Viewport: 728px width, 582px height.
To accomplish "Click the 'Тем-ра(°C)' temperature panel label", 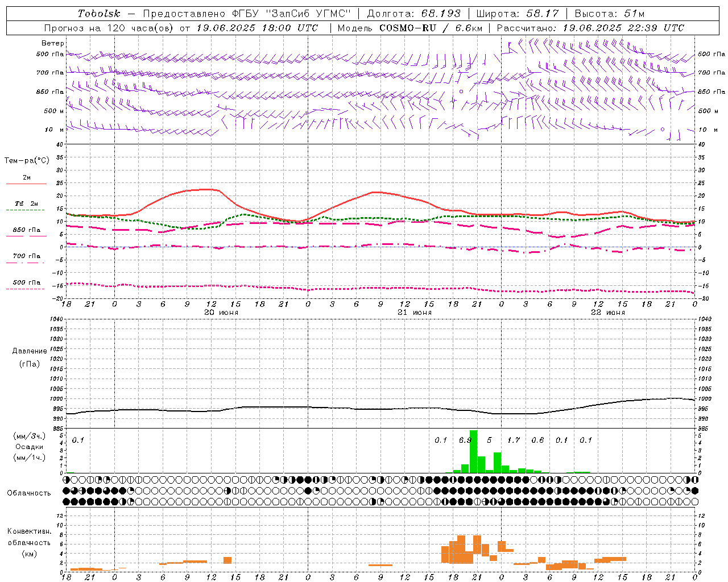I will click(27, 161).
